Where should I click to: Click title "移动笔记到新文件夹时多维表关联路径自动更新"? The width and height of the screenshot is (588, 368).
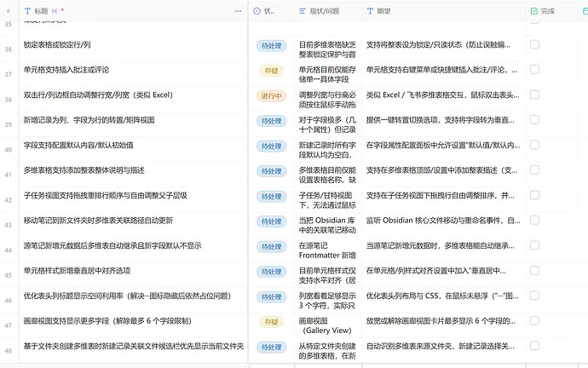(98, 221)
